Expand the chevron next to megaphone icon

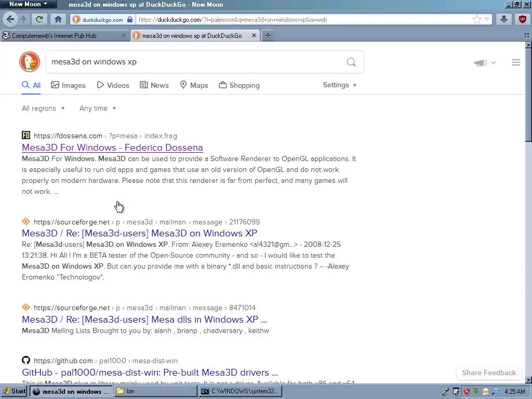[x=494, y=63]
